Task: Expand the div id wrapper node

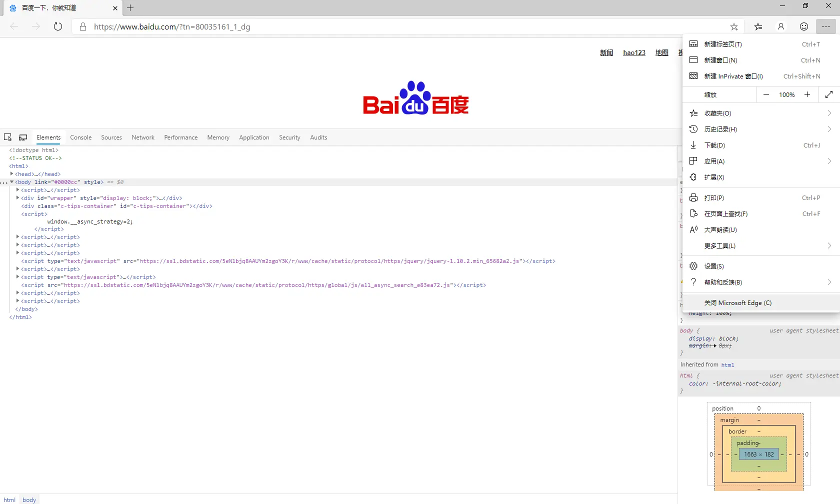Action: coord(17,197)
